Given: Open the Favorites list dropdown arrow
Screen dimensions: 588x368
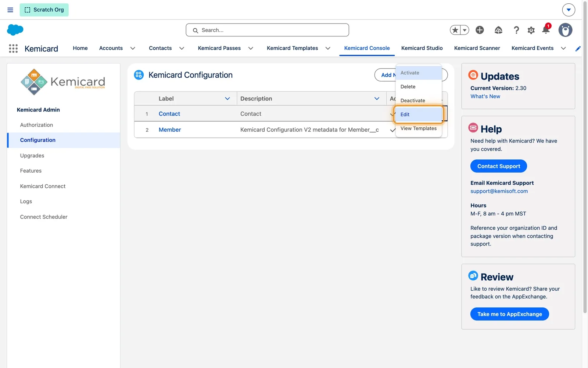Looking at the screenshot, I should coord(465,30).
